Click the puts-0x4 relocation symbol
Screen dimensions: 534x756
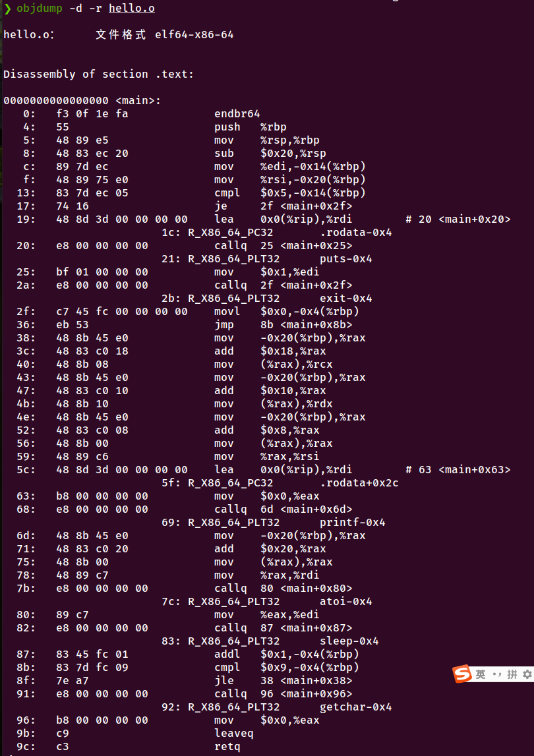tap(346, 259)
